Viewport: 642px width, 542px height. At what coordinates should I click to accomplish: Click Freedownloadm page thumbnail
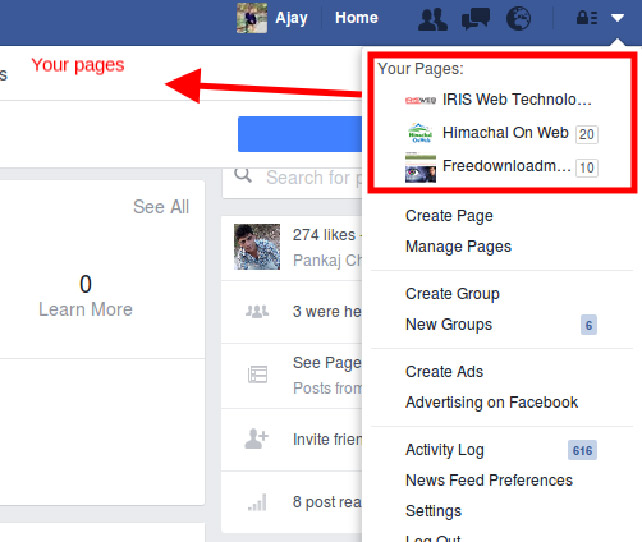coord(420,167)
